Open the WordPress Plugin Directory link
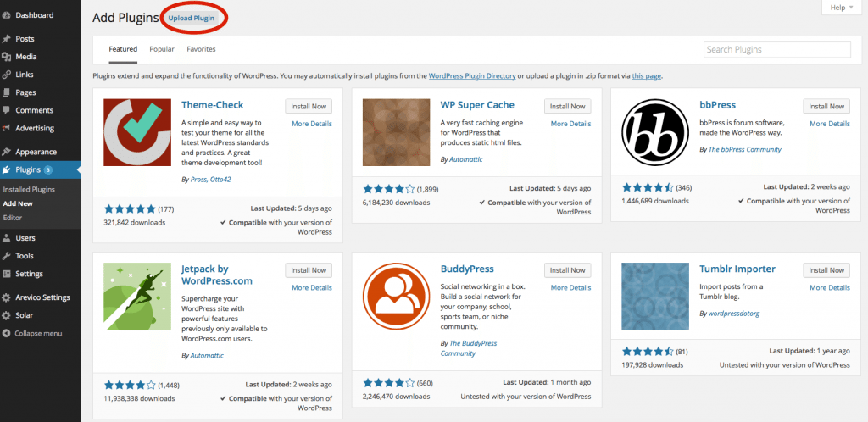868x422 pixels. pos(472,75)
